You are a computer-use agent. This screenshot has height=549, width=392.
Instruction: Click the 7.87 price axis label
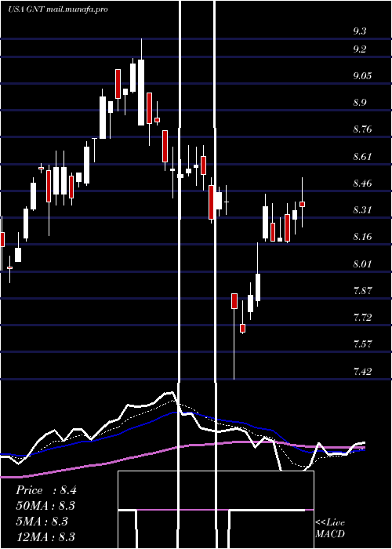coord(362,291)
